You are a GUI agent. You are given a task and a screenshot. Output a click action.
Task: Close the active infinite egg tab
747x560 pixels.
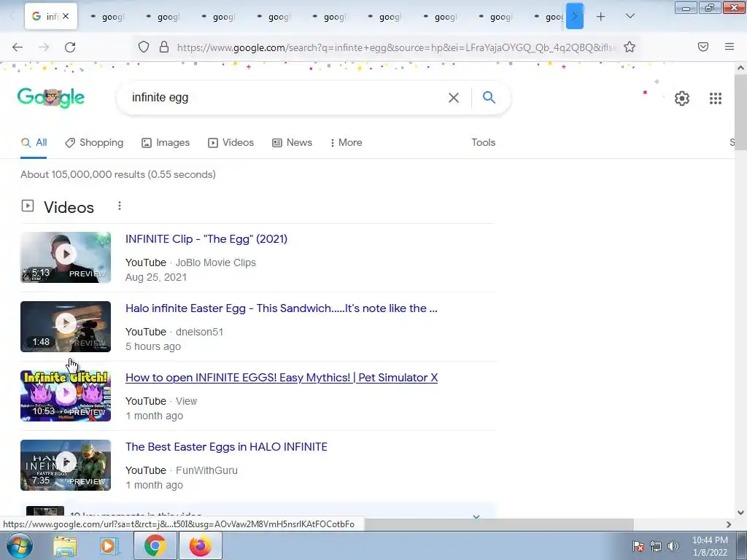[x=66, y=16]
